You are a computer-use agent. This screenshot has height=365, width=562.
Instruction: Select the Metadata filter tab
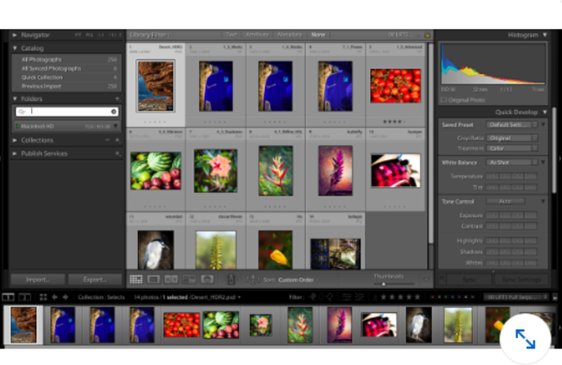click(290, 35)
